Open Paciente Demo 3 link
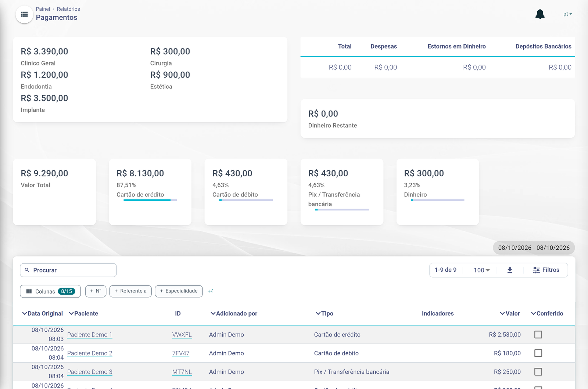 [x=90, y=372]
